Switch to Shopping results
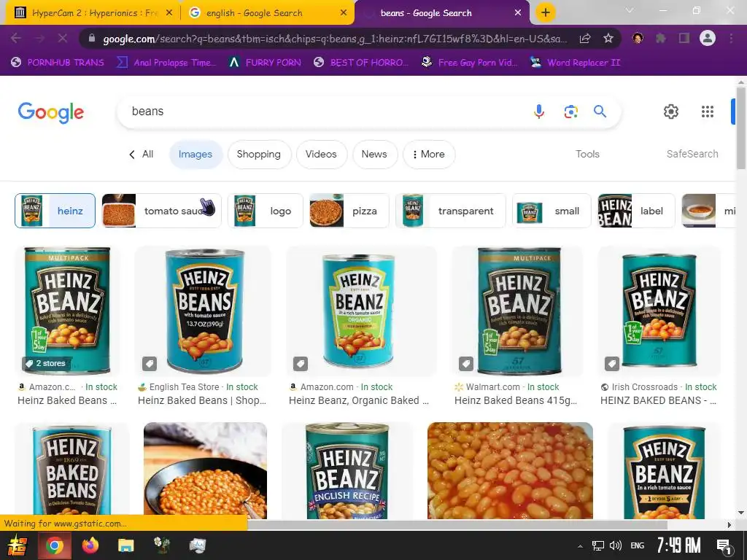The image size is (747, 560). point(259,155)
